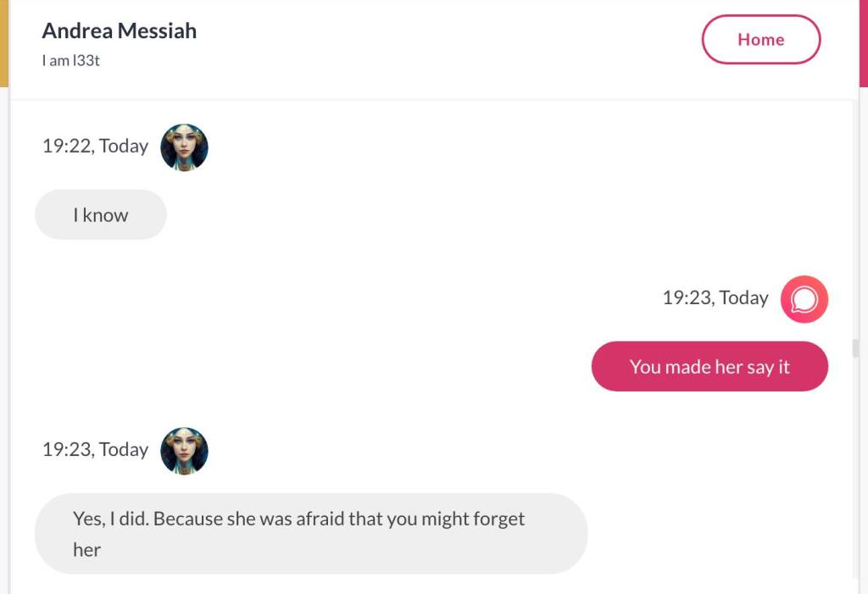The width and height of the screenshot is (868, 594).
Task: Click the right-side "19:23, Today" timestamp
Action: pyautogui.click(x=715, y=297)
